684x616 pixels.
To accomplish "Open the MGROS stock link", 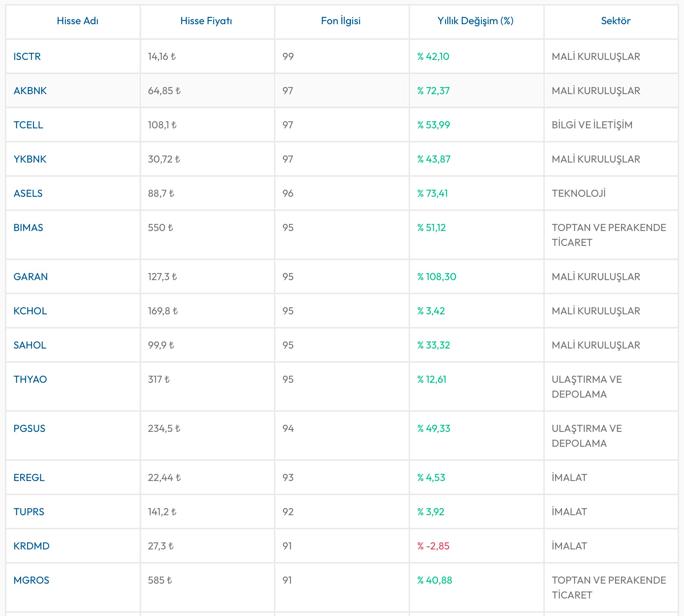I will point(31,580).
